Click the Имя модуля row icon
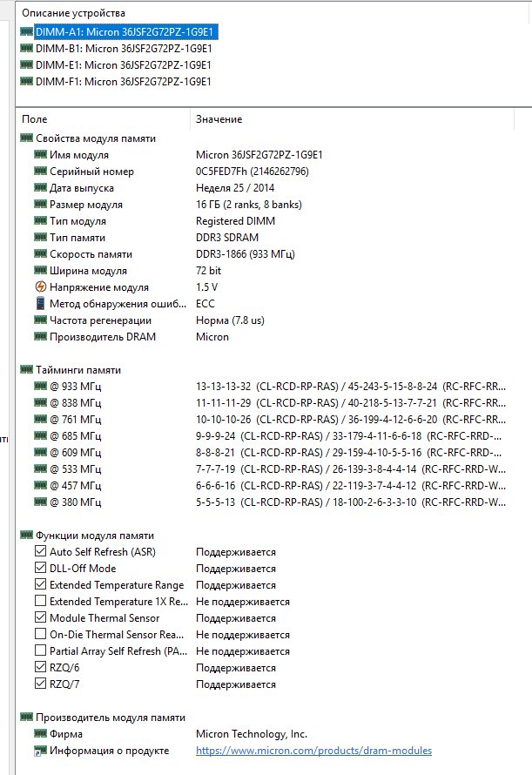Image resolution: width=532 pixels, height=775 pixels. (41, 155)
